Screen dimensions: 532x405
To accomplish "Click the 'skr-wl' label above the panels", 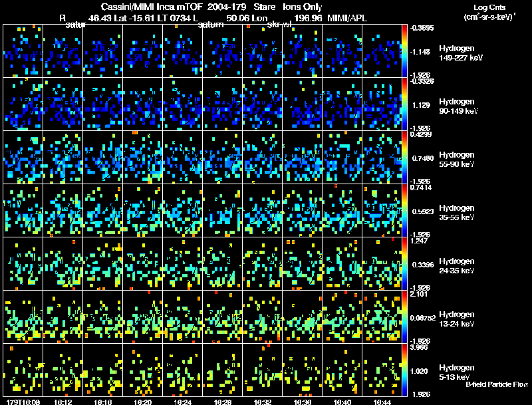I will pos(279,25).
